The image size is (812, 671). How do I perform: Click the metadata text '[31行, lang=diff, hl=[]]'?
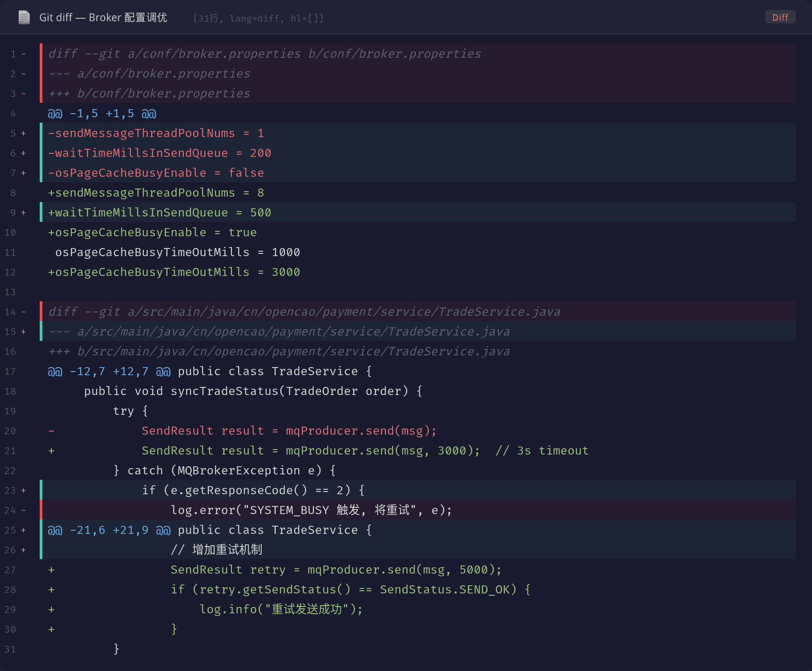tap(258, 18)
